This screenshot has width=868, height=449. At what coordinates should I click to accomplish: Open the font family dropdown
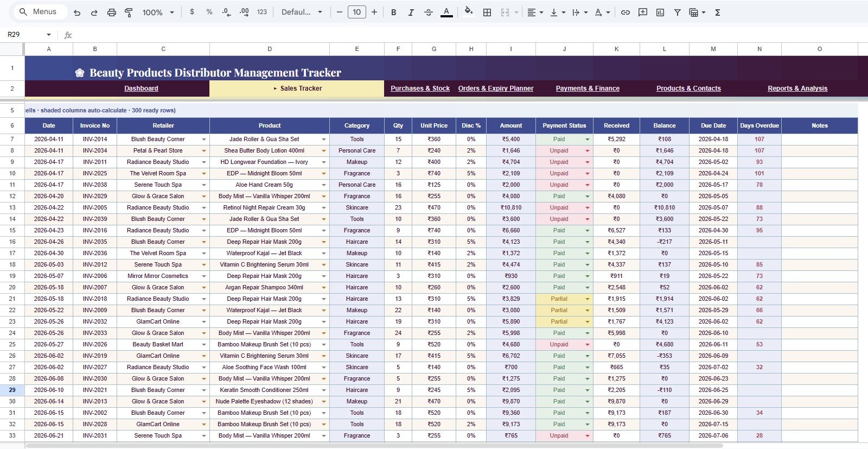click(x=302, y=12)
